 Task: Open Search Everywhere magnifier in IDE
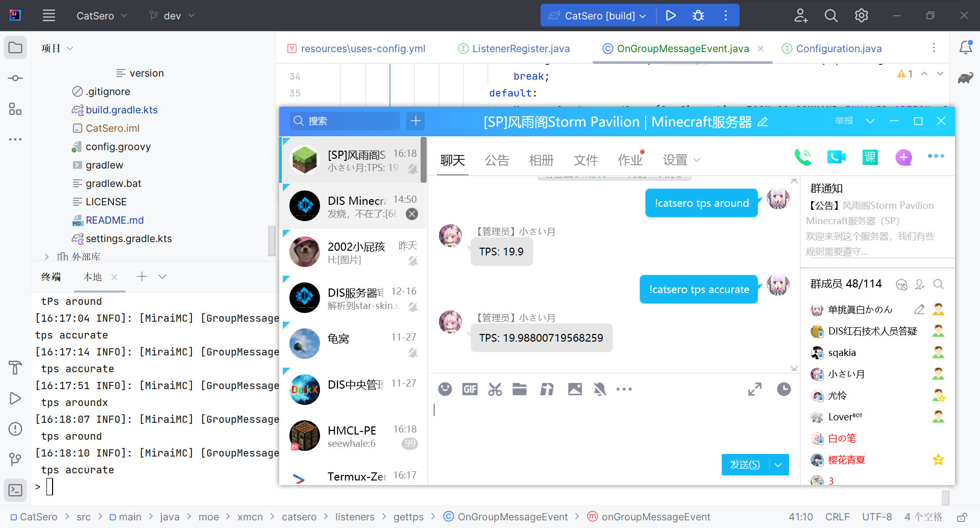831,15
